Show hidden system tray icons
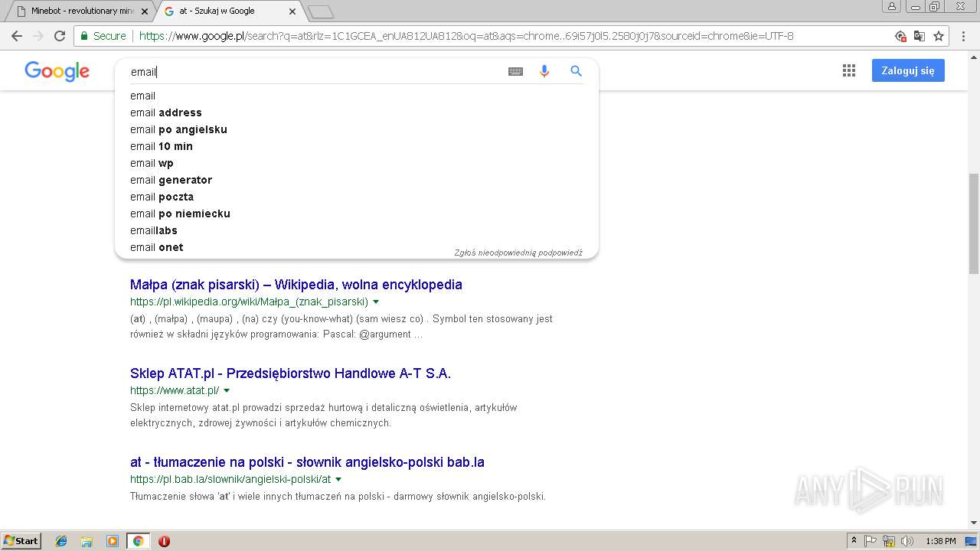Image resolution: width=980 pixels, height=551 pixels. click(854, 541)
